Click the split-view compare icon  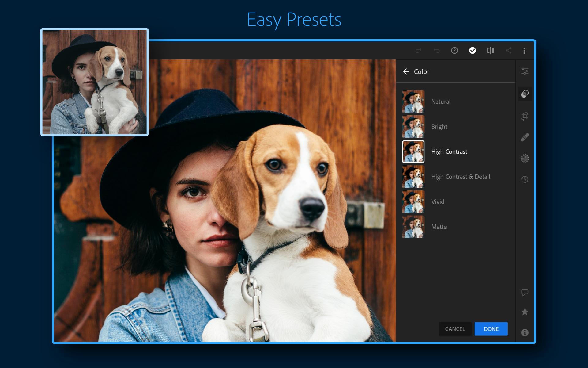coord(490,51)
